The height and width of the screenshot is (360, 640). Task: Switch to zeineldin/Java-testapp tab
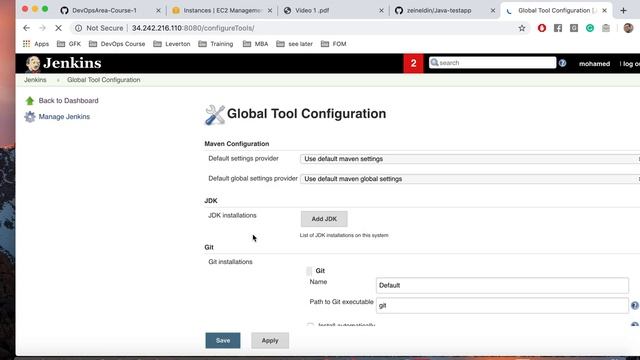(x=444, y=11)
